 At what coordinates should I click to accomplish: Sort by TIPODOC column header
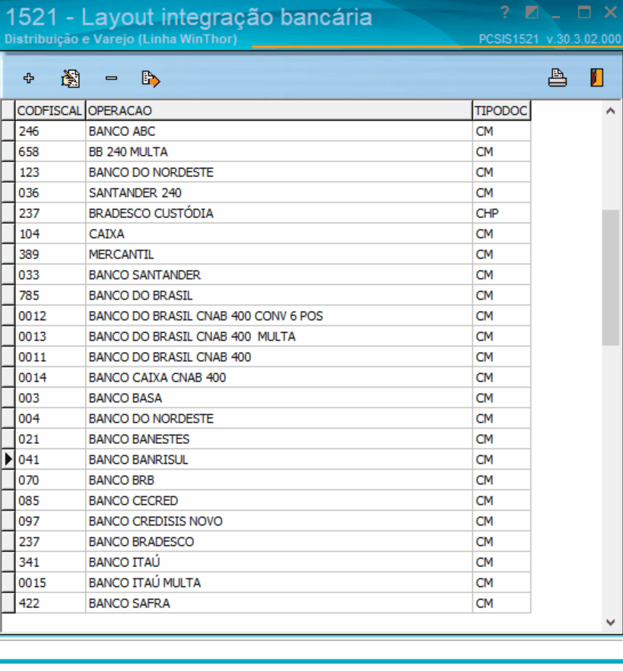pos(501,111)
